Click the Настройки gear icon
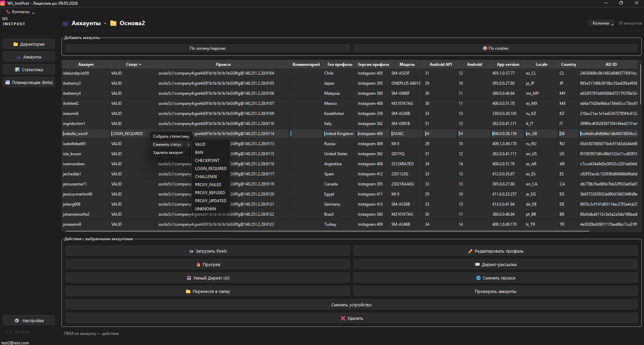Image resolution: width=644 pixels, height=345 pixels. coord(17,321)
